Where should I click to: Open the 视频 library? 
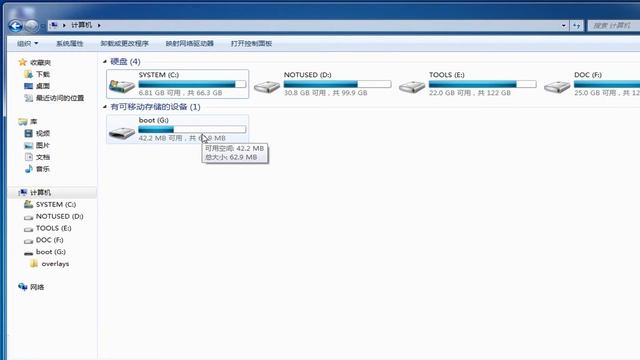38,133
